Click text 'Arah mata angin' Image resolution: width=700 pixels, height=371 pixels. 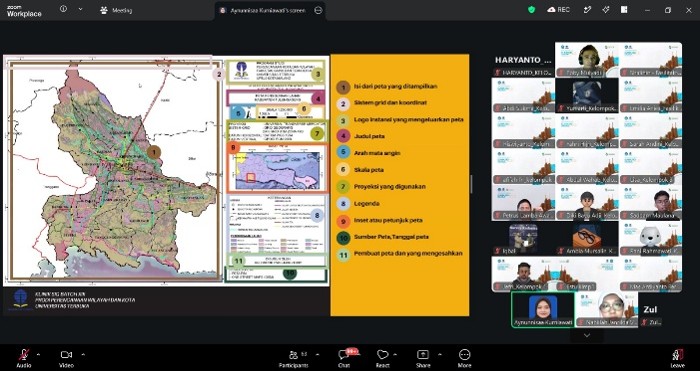click(377, 153)
